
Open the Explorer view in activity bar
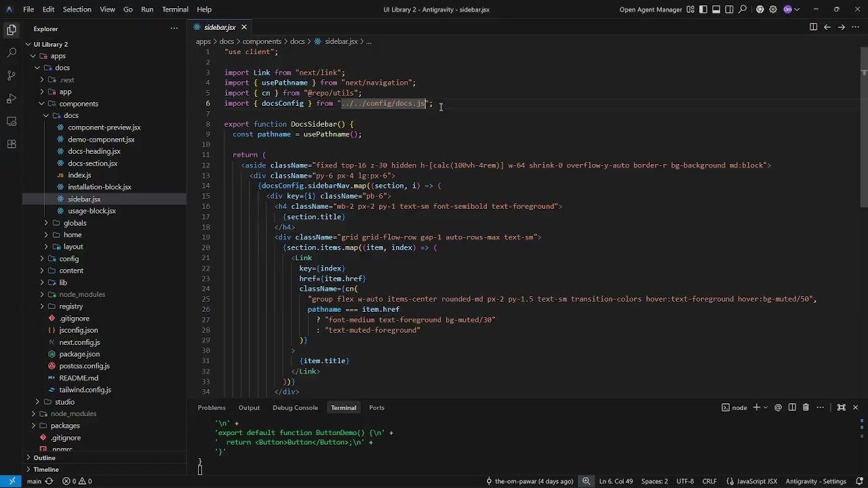point(12,29)
